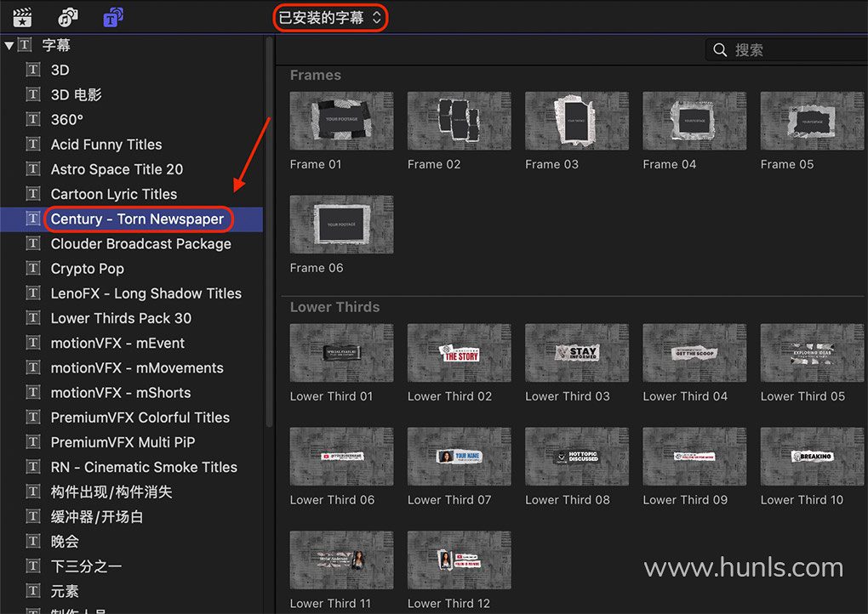Select the Lower Third 04 thumbnail

694,353
